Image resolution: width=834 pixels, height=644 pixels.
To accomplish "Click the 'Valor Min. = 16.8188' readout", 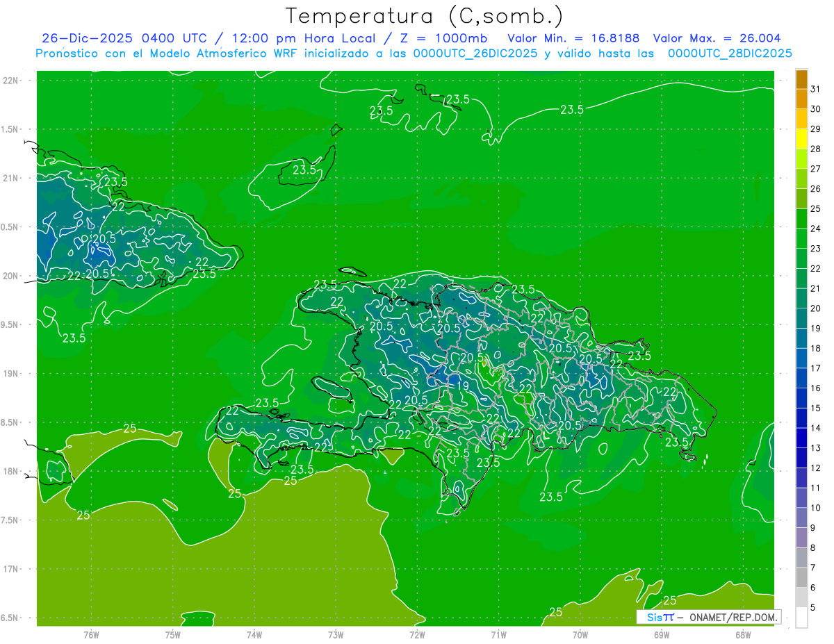I will [x=573, y=38].
